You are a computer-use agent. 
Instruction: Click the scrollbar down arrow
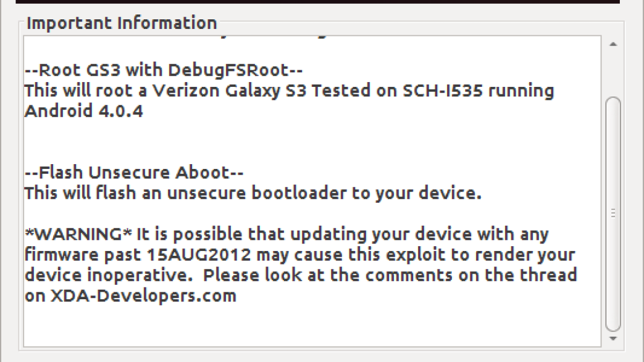613,338
